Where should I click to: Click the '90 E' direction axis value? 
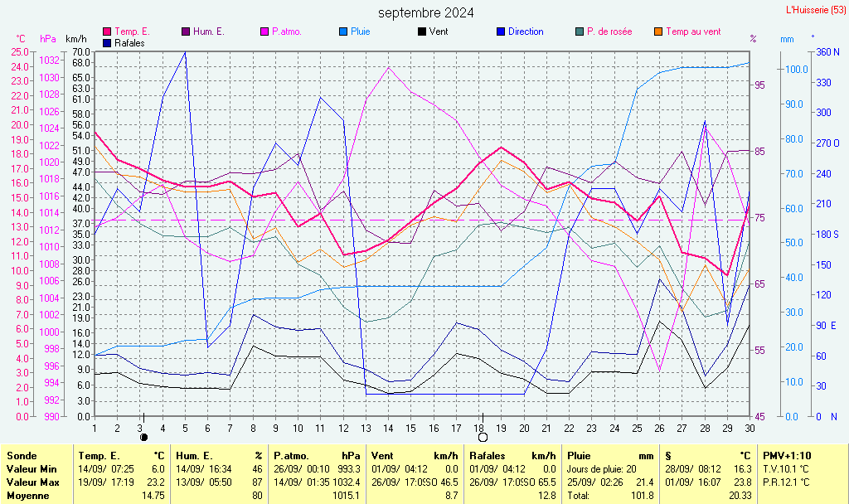pyautogui.click(x=827, y=326)
